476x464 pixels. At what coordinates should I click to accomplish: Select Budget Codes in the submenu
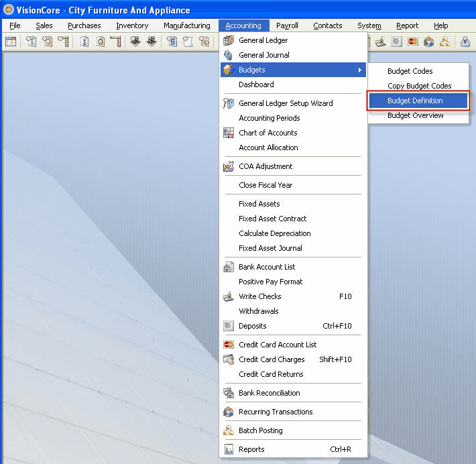click(x=418, y=71)
